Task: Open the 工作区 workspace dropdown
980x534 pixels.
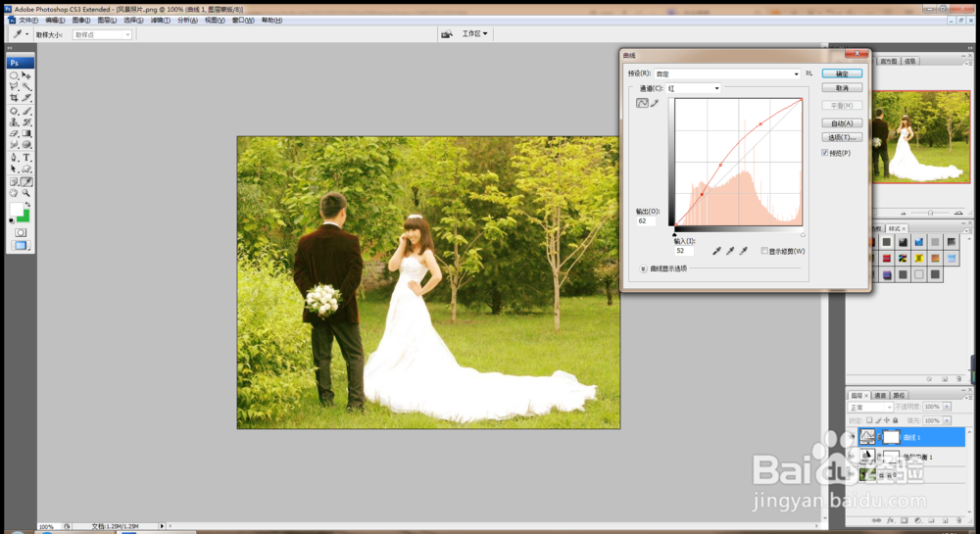Action: (x=474, y=33)
